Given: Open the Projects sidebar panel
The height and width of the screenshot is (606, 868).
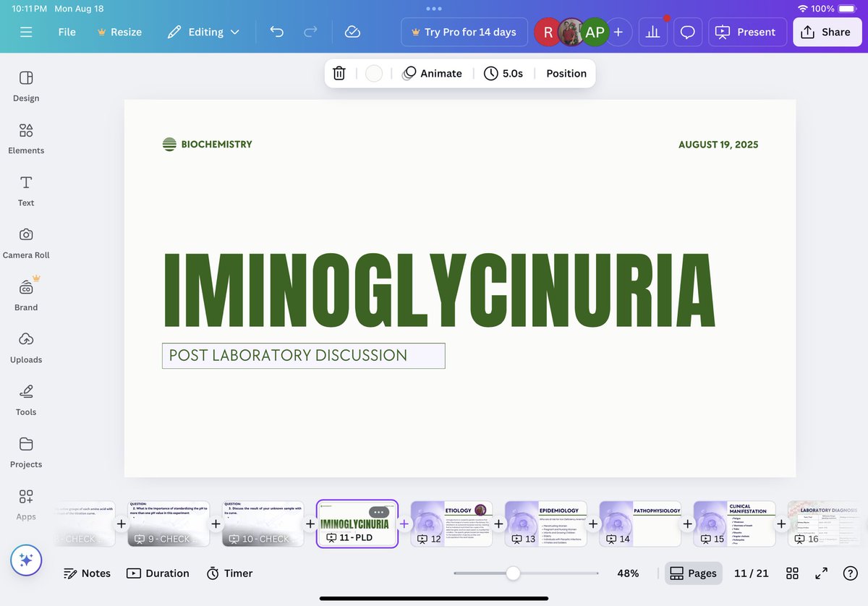Looking at the screenshot, I should pyautogui.click(x=26, y=452).
